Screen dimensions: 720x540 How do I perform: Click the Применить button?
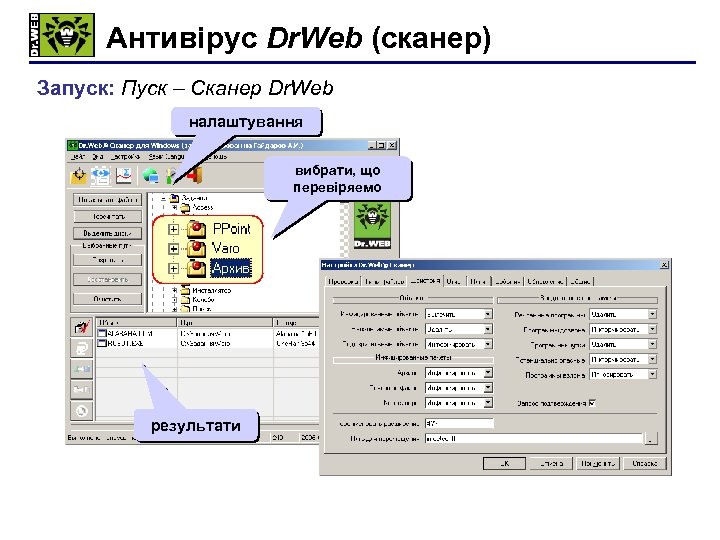click(598, 463)
